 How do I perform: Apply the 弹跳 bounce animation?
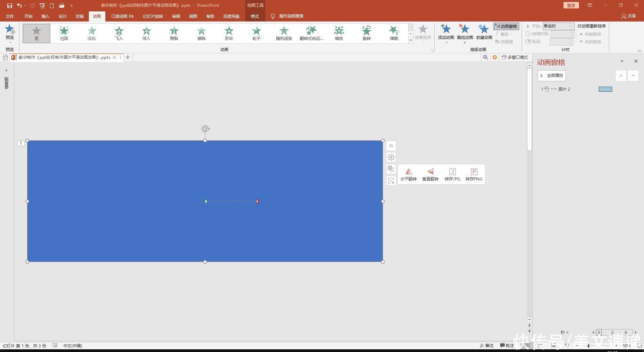click(394, 33)
